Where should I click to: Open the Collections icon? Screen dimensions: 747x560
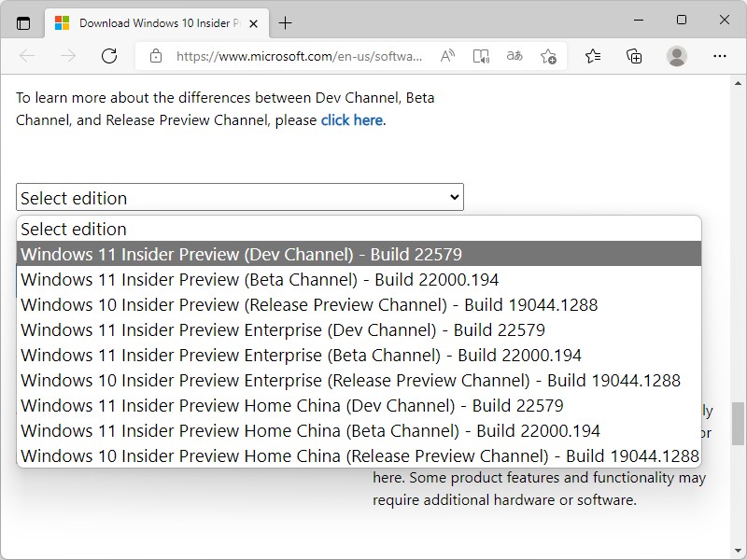pos(634,56)
